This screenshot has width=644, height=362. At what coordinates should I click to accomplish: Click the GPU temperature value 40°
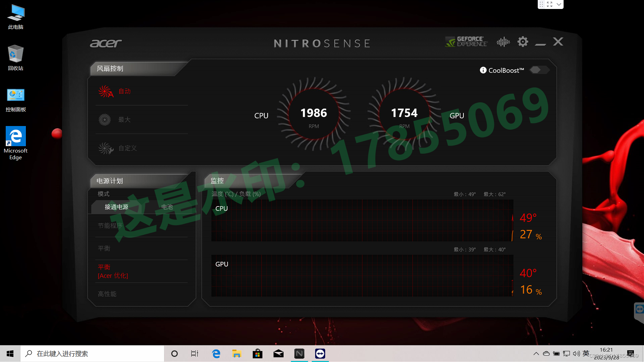(528, 273)
